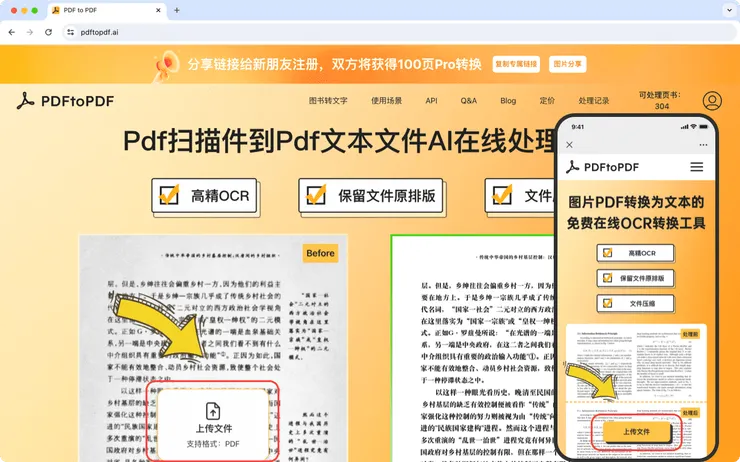Open the 处理记录 menu item
This screenshot has width=740, height=462.
click(x=594, y=101)
